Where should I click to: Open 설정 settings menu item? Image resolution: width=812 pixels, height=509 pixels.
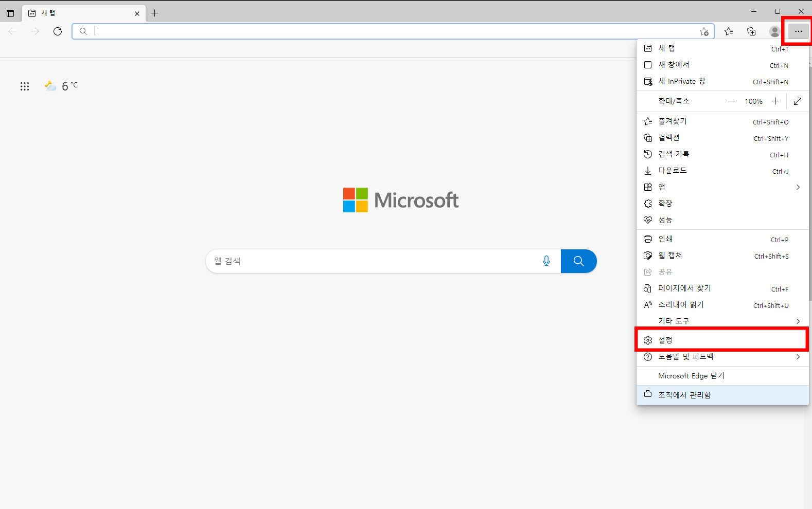click(x=722, y=340)
